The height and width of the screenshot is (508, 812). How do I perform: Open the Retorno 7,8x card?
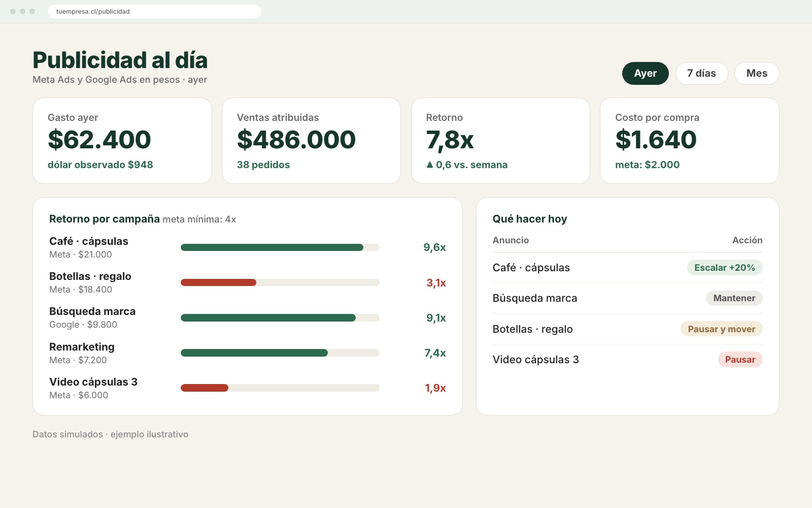tap(500, 141)
